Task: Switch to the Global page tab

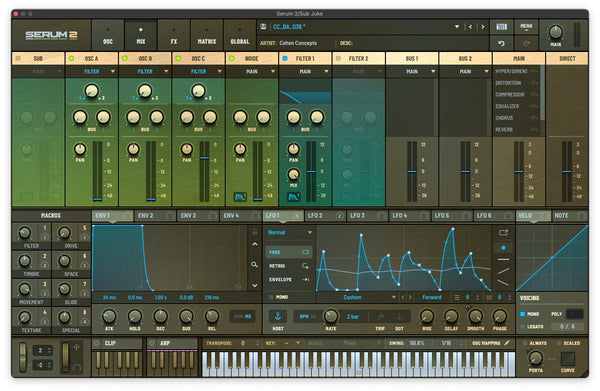Action: pyautogui.click(x=240, y=35)
